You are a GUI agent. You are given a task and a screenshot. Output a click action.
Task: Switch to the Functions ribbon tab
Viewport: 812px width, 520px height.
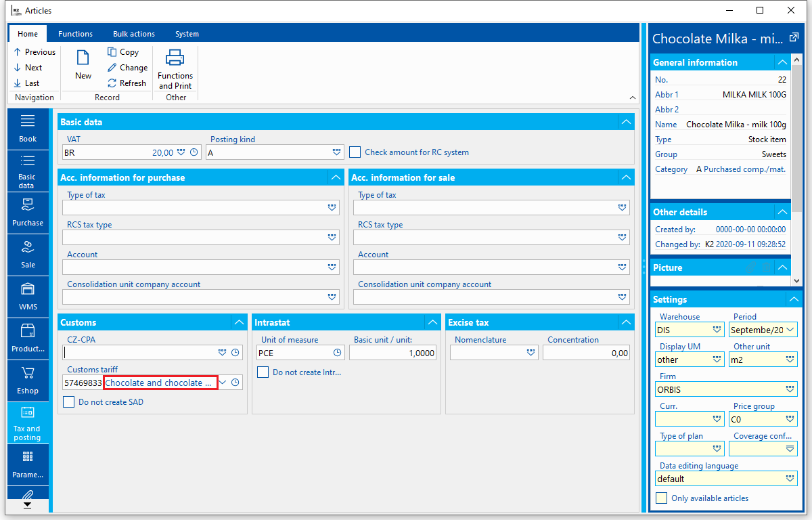[76, 34]
